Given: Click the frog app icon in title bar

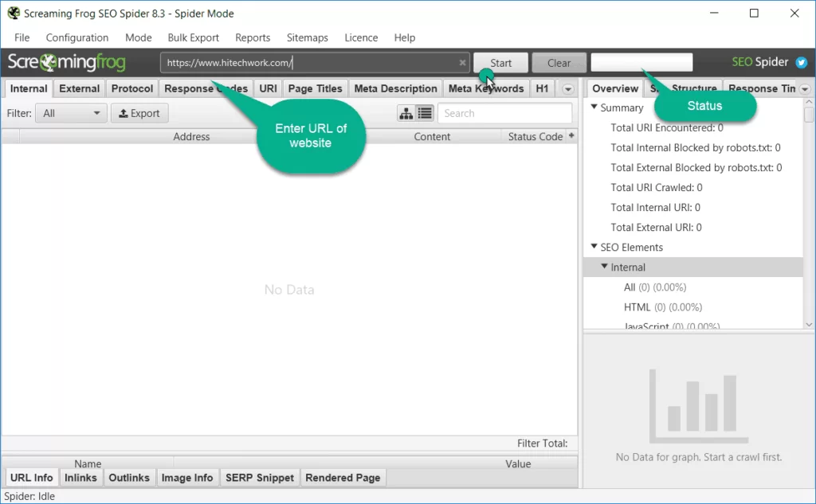Looking at the screenshot, I should click(x=14, y=13).
